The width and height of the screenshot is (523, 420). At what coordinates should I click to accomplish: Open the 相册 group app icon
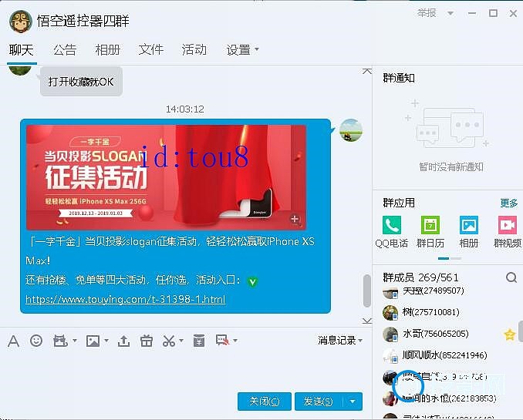[469, 232]
